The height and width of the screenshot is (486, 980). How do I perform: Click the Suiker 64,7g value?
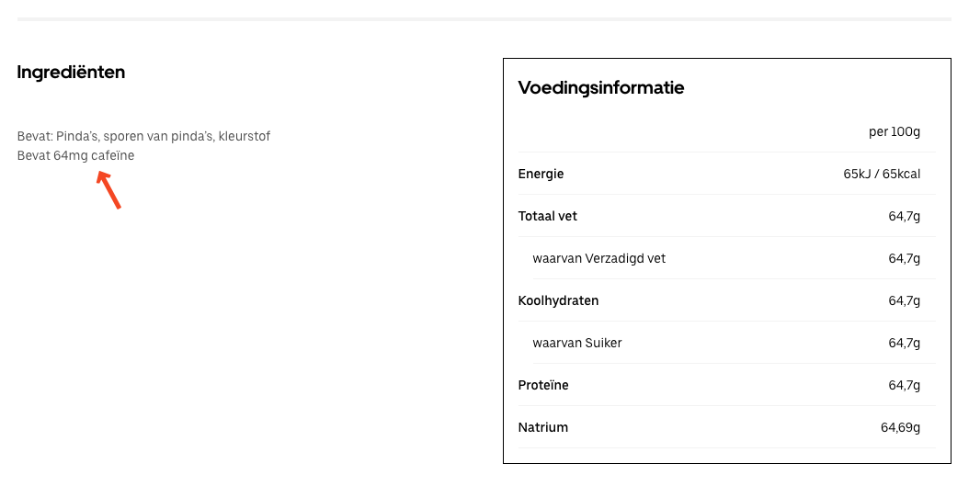[904, 343]
